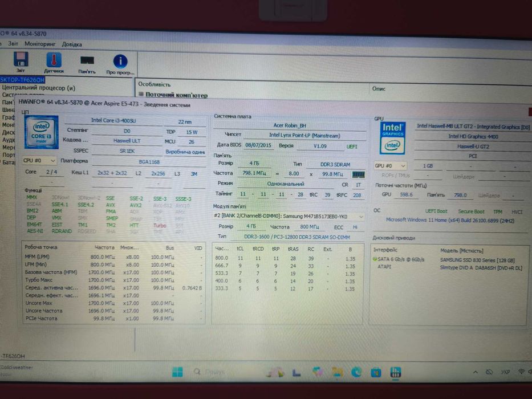Image resolution: width=532 pixels, height=399 pixels.
Task: Click Intel Core i3-4005U name field
Action: 113,120
